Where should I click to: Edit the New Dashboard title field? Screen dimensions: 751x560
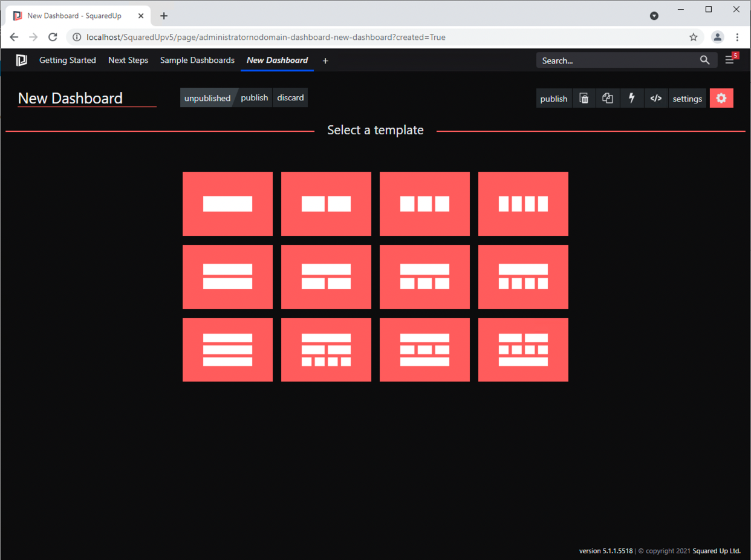click(x=87, y=98)
